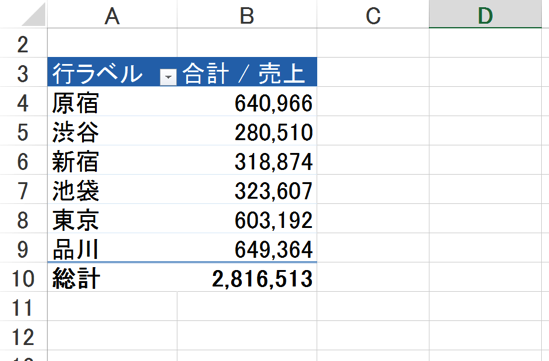
Task: Click the 行ラベル header cell text
Action: pyautogui.click(x=97, y=73)
